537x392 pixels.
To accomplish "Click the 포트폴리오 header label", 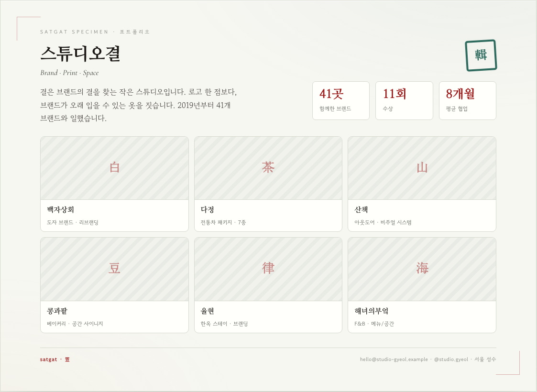I will coord(134,32).
